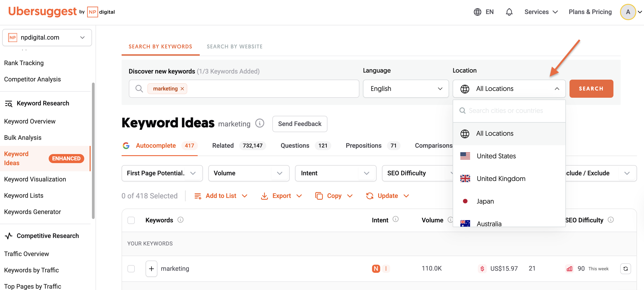Click the Update refresh icon
The width and height of the screenshot is (644, 290).
coord(370,196)
